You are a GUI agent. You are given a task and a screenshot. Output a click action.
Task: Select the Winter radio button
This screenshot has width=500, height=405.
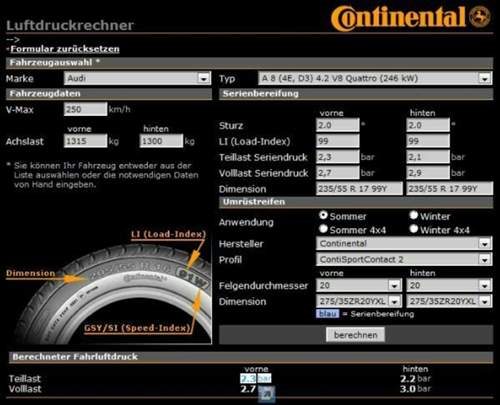point(414,215)
